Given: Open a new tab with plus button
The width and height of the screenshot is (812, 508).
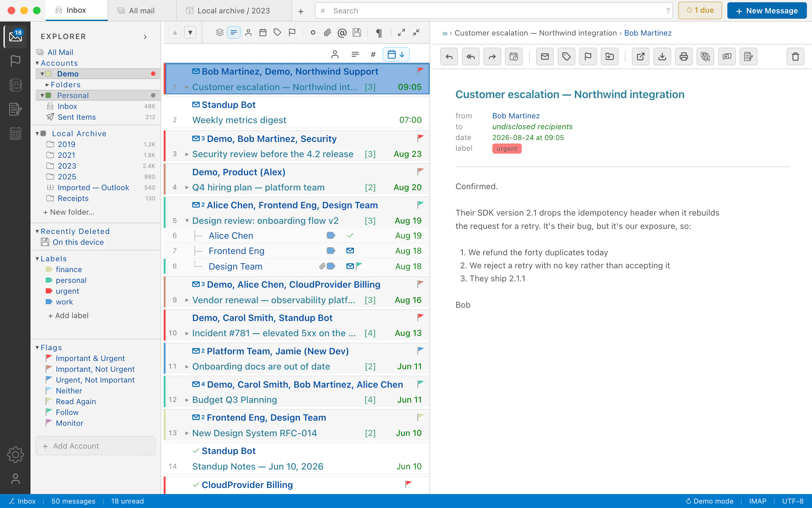Looking at the screenshot, I should click(x=301, y=11).
